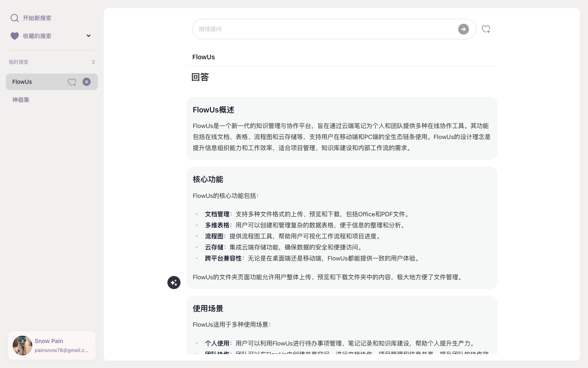Save this search with top heart-plus icon
The height and width of the screenshot is (368, 588).
486,29
